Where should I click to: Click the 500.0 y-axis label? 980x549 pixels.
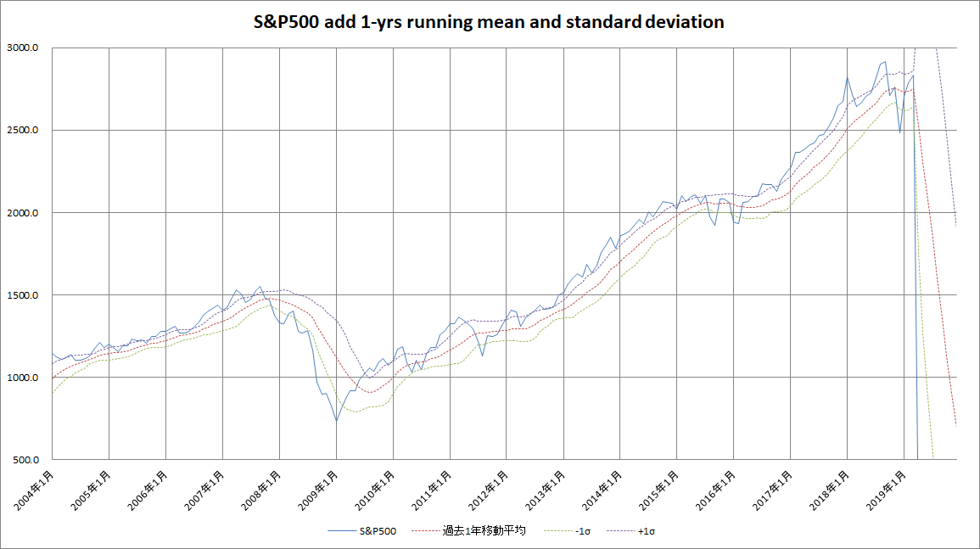(x=25, y=460)
